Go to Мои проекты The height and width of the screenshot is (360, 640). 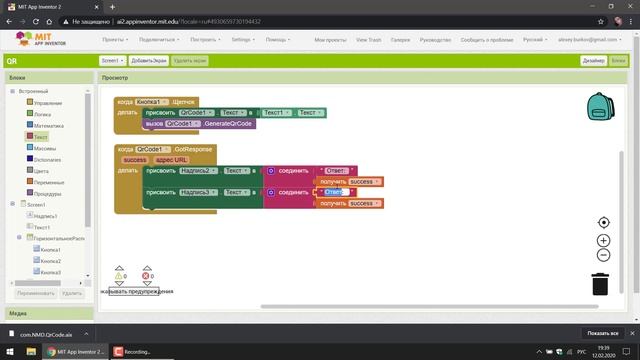pyautogui.click(x=330, y=40)
